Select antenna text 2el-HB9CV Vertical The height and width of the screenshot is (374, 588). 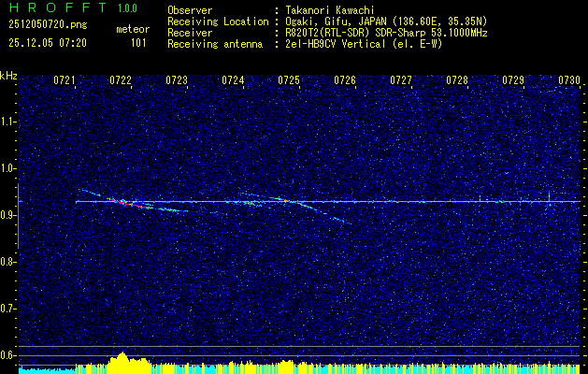(x=336, y=44)
